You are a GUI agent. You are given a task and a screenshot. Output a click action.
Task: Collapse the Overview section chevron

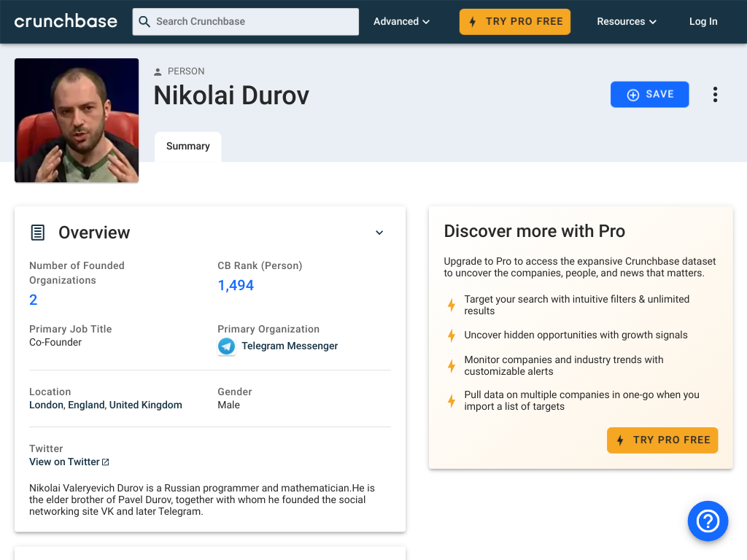379,233
